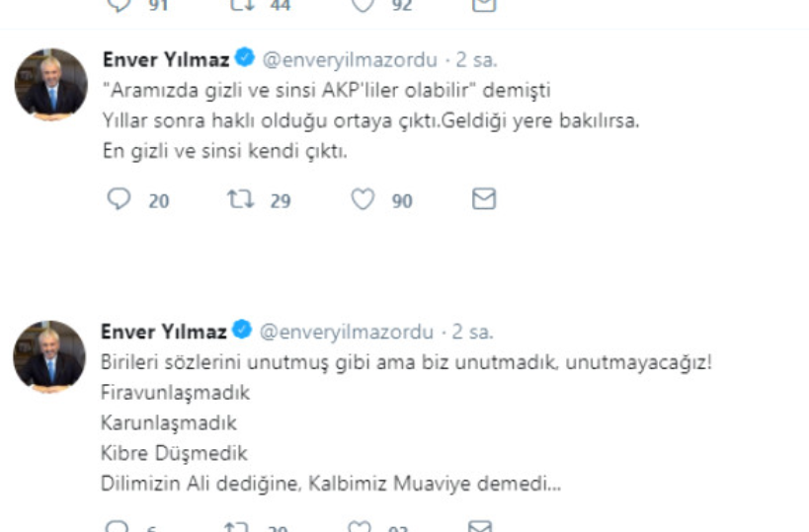The width and height of the screenshot is (809, 532).
Task: Retweet the "Birileri sözlerini" tweet
Action: click(x=241, y=527)
